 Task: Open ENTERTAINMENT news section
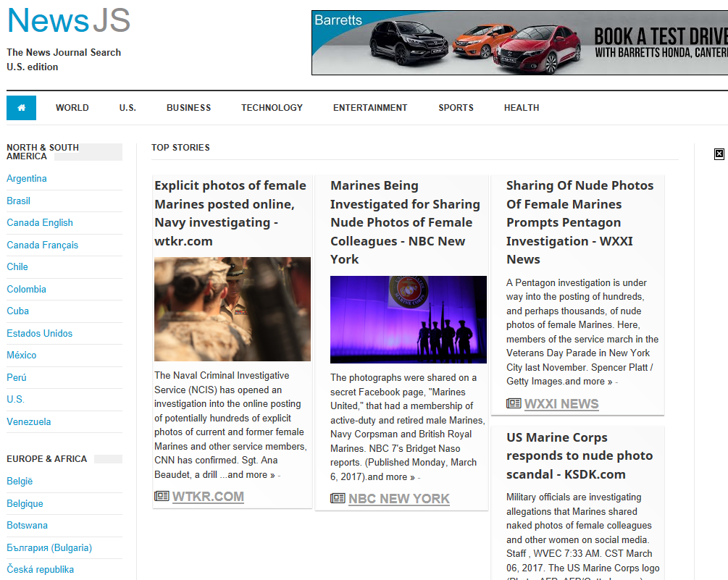[370, 108]
